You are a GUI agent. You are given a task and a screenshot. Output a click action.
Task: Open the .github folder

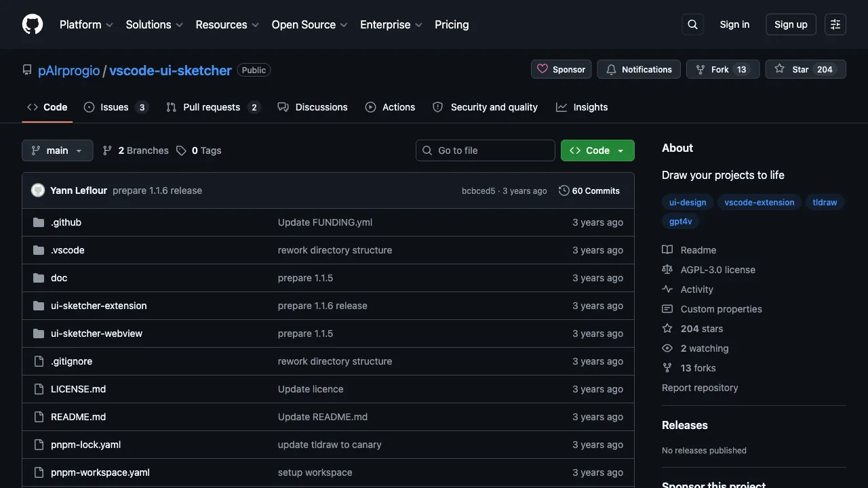point(66,222)
